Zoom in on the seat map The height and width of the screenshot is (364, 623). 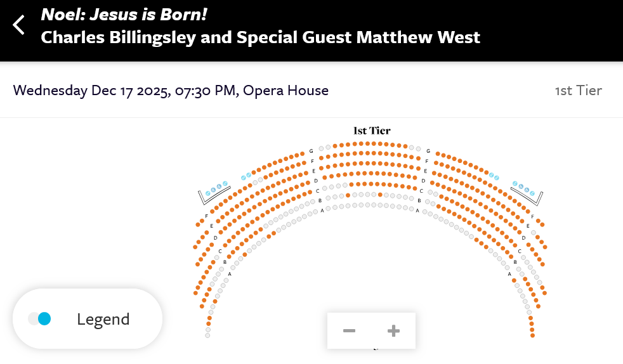pos(393,330)
